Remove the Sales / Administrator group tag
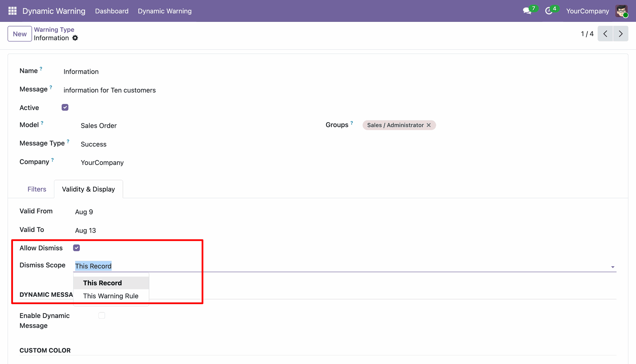 pos(429,125)
